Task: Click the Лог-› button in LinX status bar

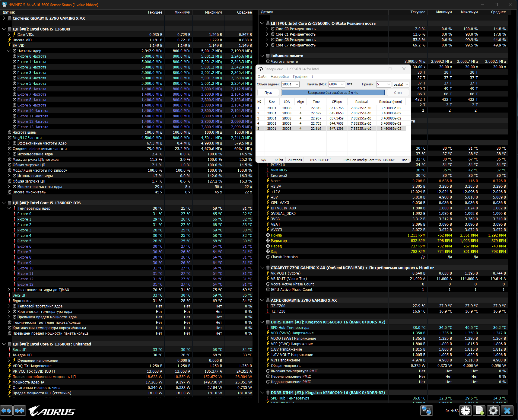Action: pyautogui.click(x=405, y=160)
